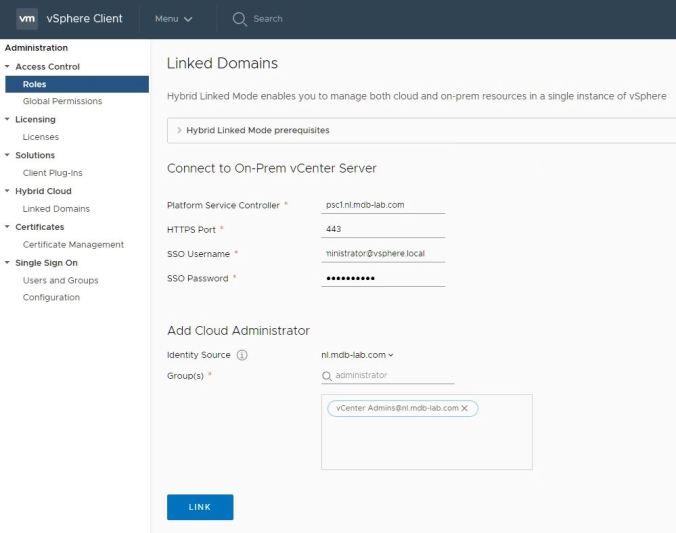The width and height of the screenshot is (676, 533).
Task: Collapse the Hybrid Cloud tree section
Action: (7, 191)
